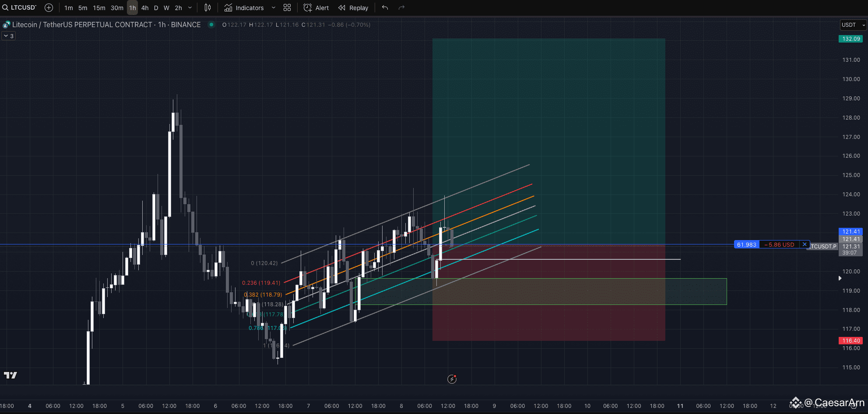The height and width of the screenshot is (414, 868).
Task: Open the candlestick chart type selector
Action: click(208, 8)
